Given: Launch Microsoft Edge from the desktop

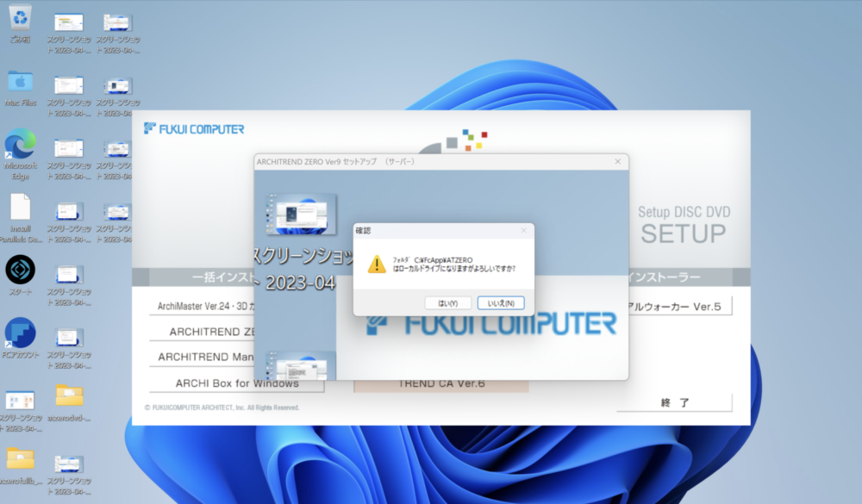Looking at the screenshot, I should tap(21, 154).
